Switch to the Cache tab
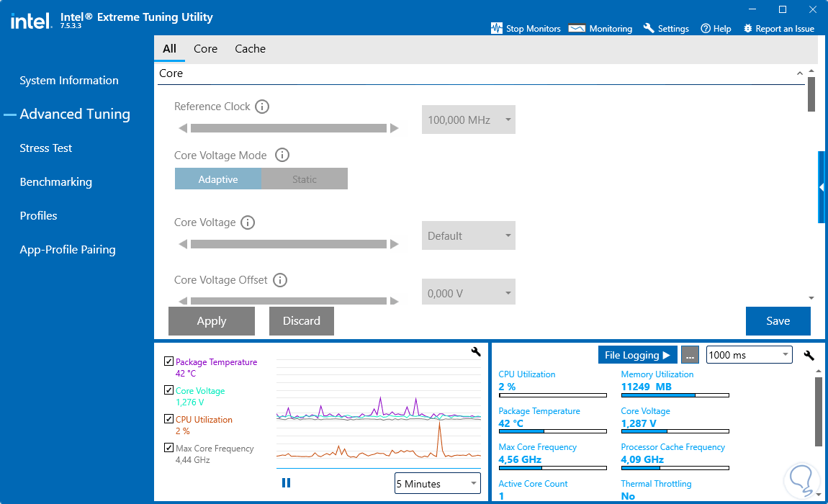This screenshot has height=504, width=828. 251,49
